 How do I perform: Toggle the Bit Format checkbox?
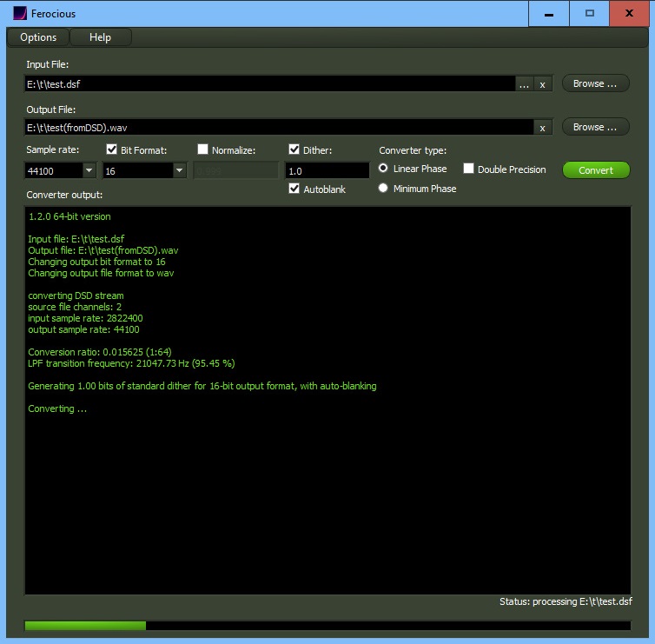pyautogui.click(x=111, y=149)
